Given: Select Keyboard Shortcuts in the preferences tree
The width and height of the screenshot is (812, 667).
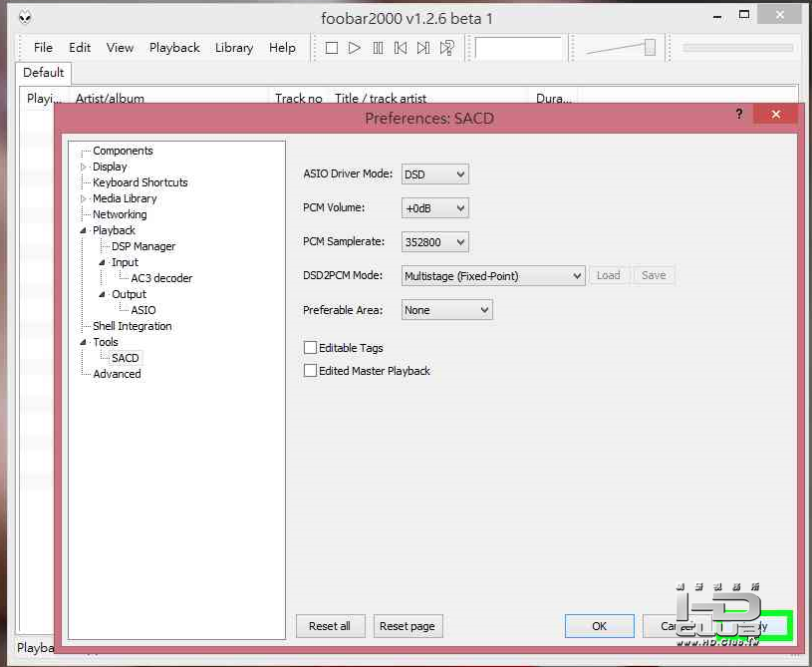Looking at the screenshot, I should click(139, 182).
